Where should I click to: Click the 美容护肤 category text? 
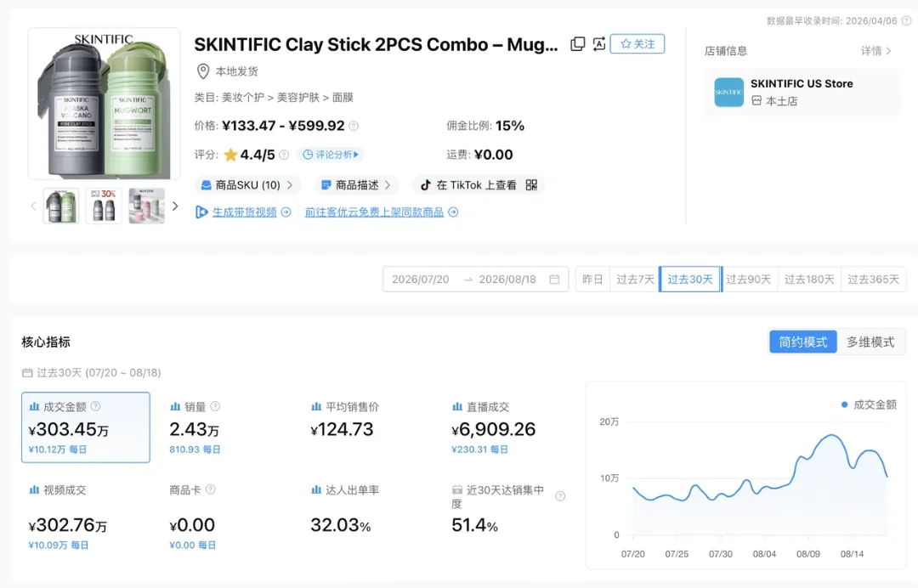(x=298, y=97)
